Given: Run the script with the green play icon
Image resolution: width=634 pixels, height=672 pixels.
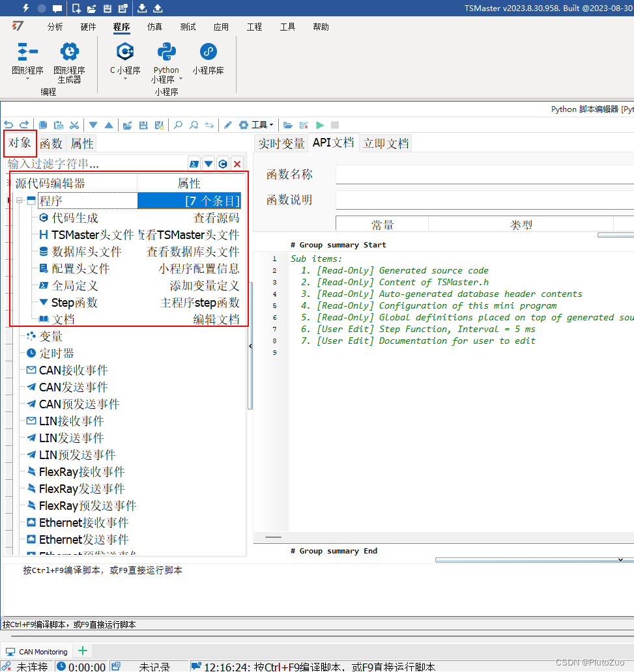Looking at the screenshot, I should tap(320, 124).
